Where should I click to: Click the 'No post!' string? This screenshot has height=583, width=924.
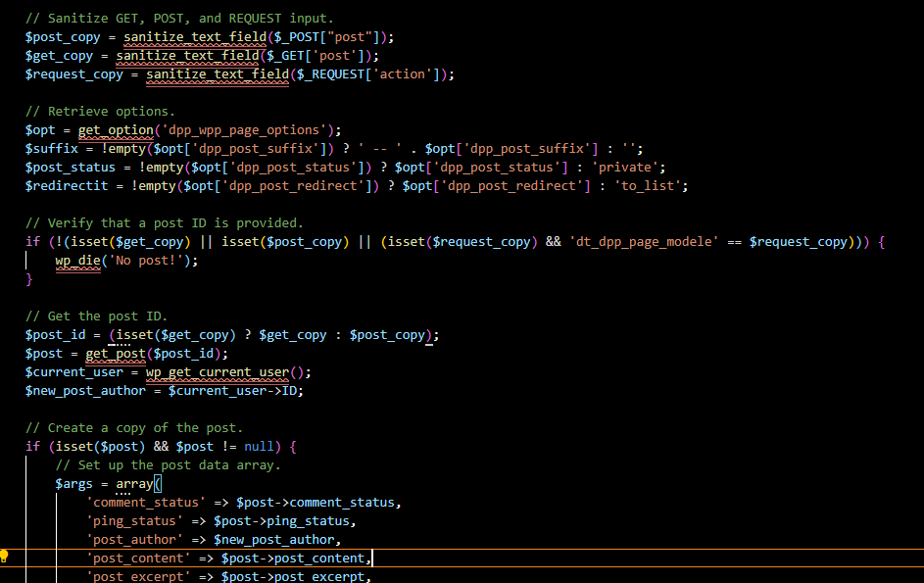146,261
